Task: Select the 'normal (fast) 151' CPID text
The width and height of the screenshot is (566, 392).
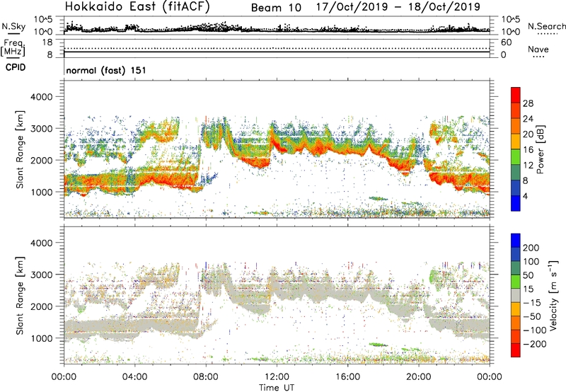Action: tap(106, 70)
